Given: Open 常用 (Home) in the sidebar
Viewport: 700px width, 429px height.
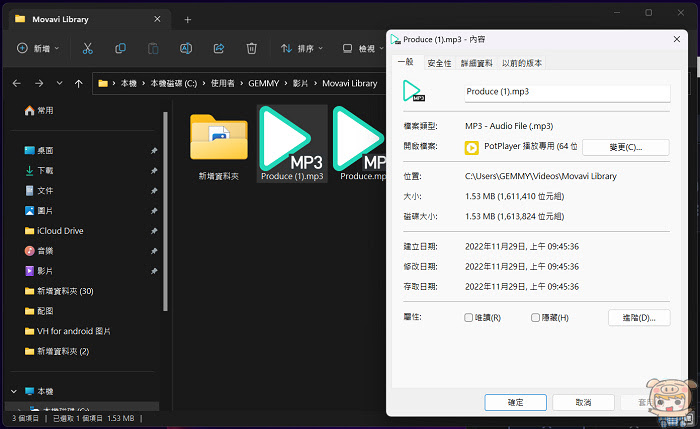Looking at the screenshot, I should coord(39,110).
